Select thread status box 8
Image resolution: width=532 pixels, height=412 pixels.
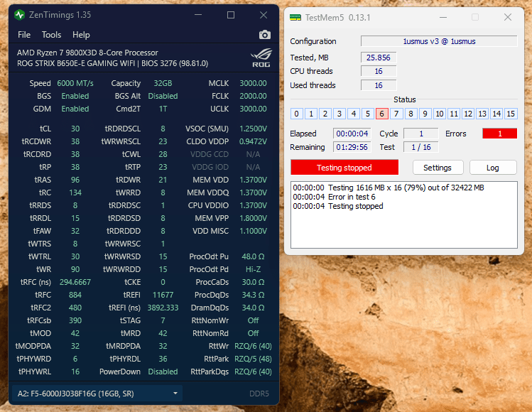click(x=411, y=114)
